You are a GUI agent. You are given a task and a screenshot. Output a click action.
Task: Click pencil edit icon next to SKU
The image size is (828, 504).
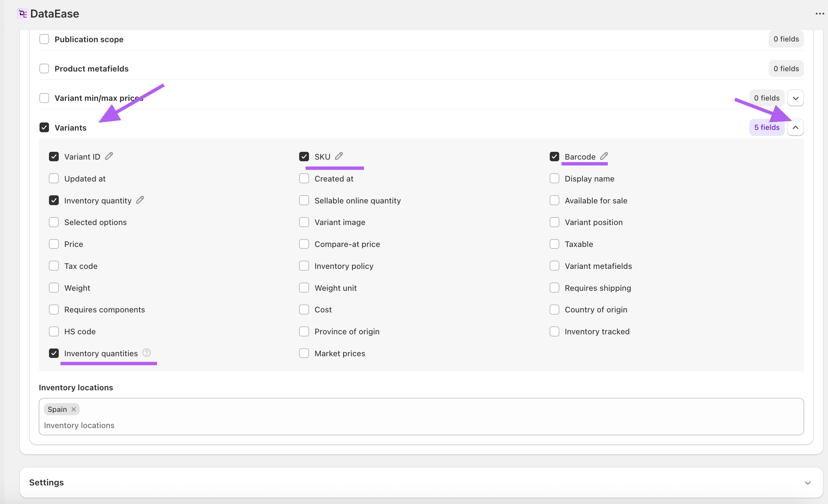tap(339, 156)
